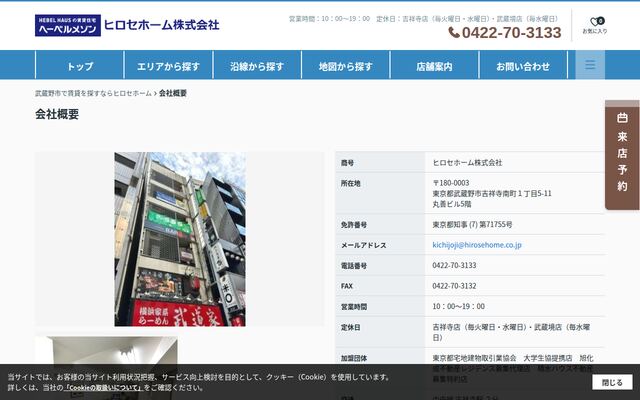
Task: Select 沿線から探す in the navigation
Action: coord(257,65)
